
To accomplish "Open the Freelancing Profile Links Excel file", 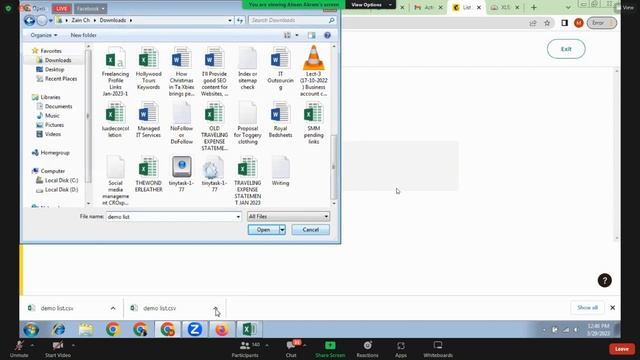I will click(x=115, y=72).
